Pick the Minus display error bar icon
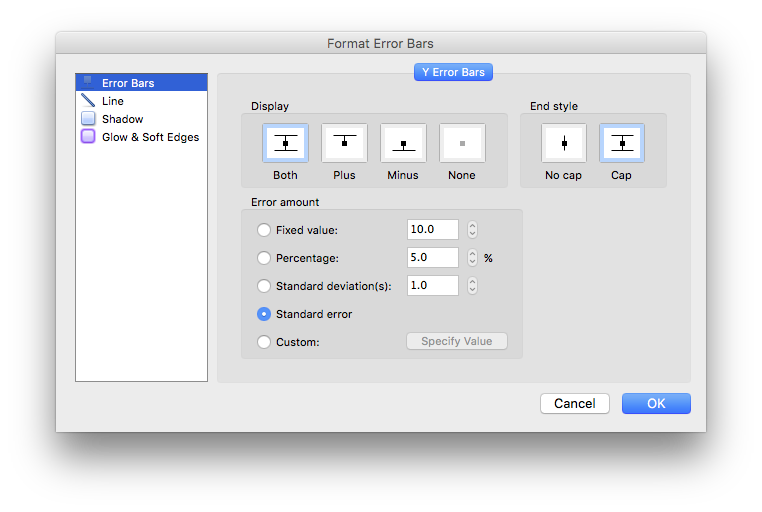The image size is (762, 512). 403,143
